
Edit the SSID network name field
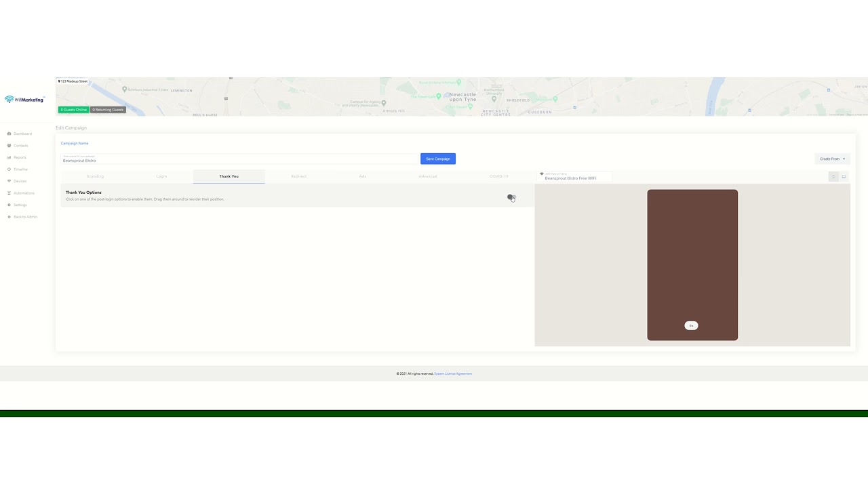(576, 177)
